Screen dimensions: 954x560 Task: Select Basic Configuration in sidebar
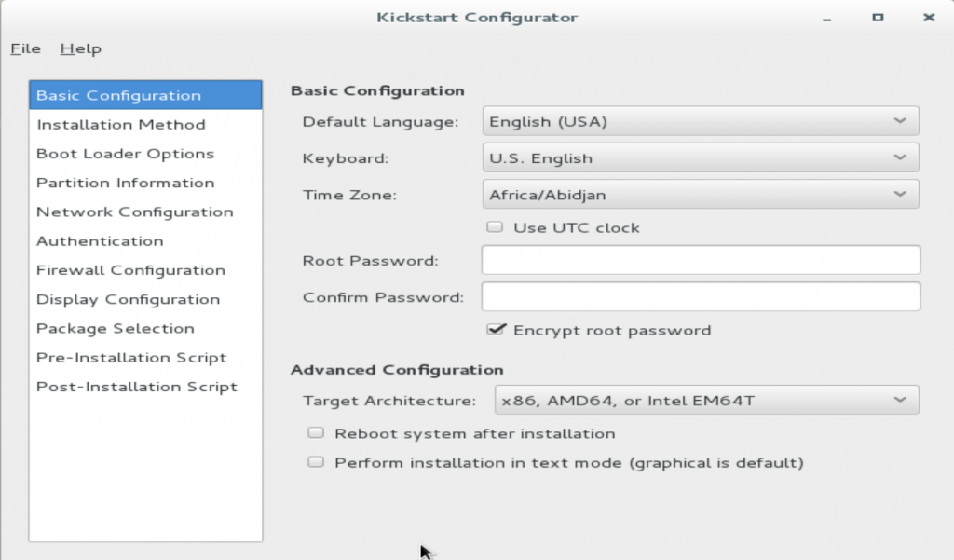145,95
